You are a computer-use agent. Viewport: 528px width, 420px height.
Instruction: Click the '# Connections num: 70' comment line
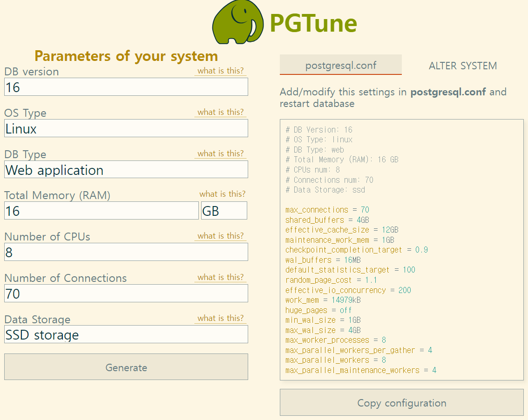click(329, 180)
